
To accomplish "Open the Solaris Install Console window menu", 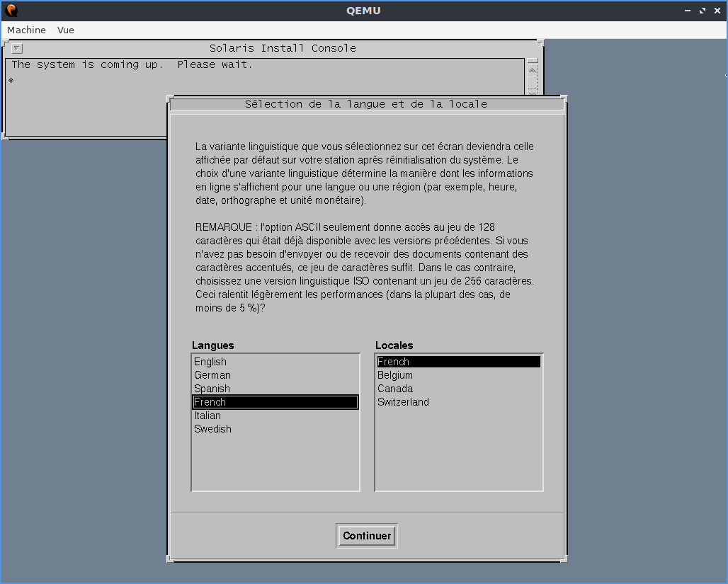I will [x=17, y=48].
